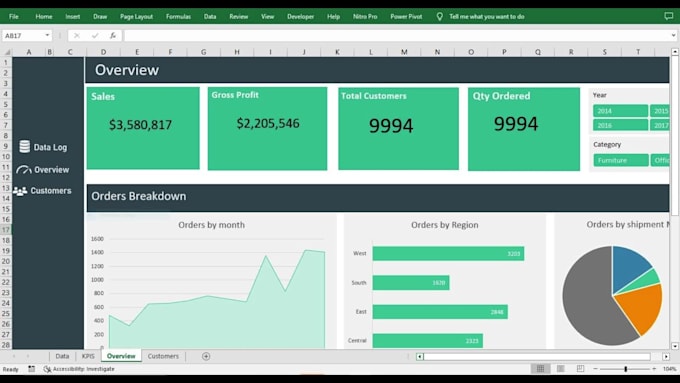Click the Select All corner triangle
The image size is (680, 383).
coord(7,52)
